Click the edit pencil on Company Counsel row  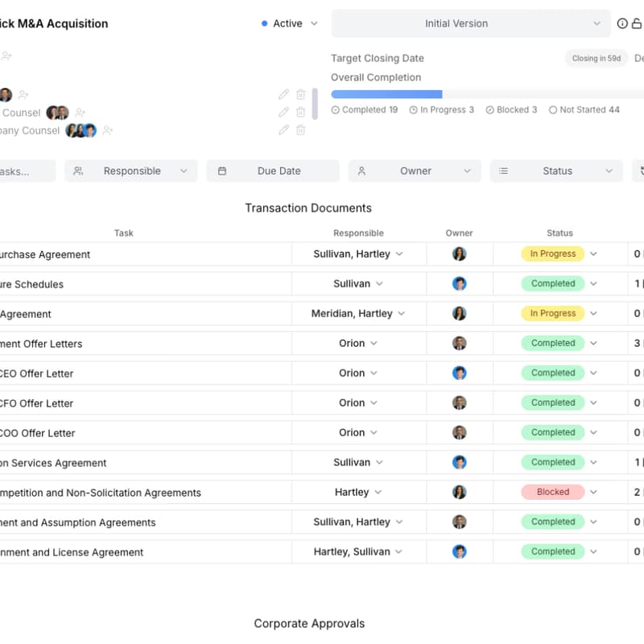click(x=283, y=130)
